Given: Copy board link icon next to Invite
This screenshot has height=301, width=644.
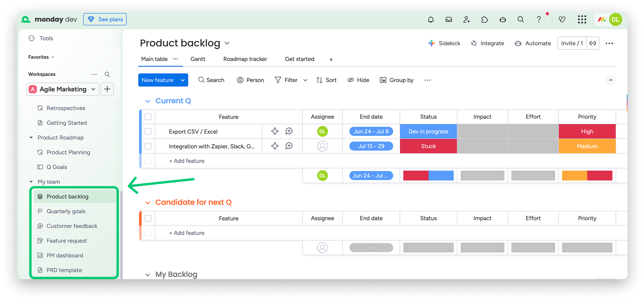Looking at the screenshot, I should click(x=593, y=43).
